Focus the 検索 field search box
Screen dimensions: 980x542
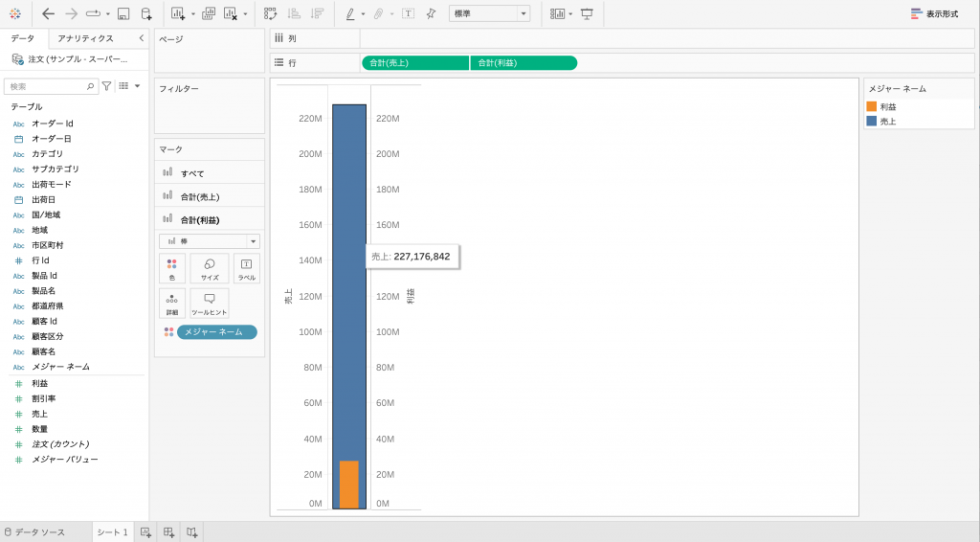point(52,86)
